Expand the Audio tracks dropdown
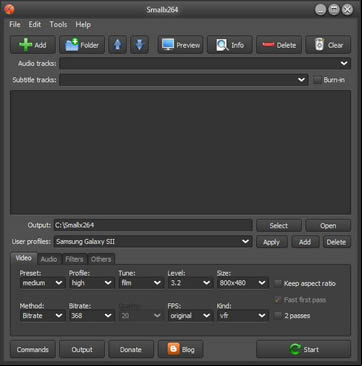Viewport: 362px width, 366px height. [x=205, y=63]
